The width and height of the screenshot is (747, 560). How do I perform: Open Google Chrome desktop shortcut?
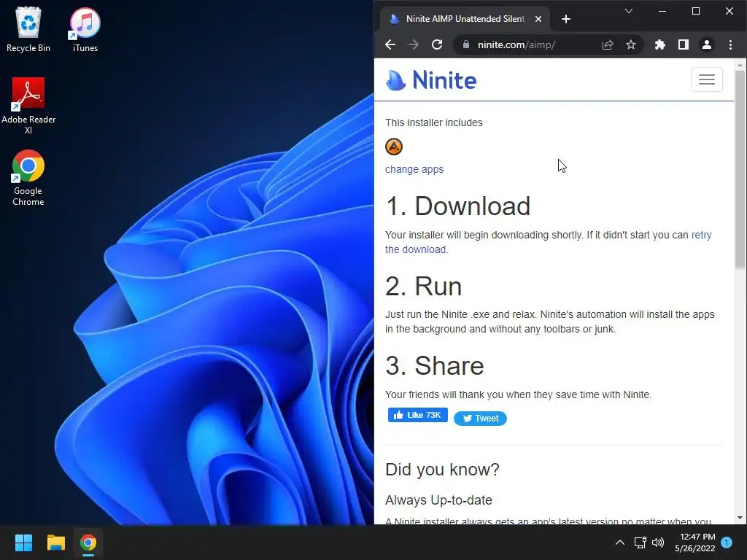tap(28, 178)
